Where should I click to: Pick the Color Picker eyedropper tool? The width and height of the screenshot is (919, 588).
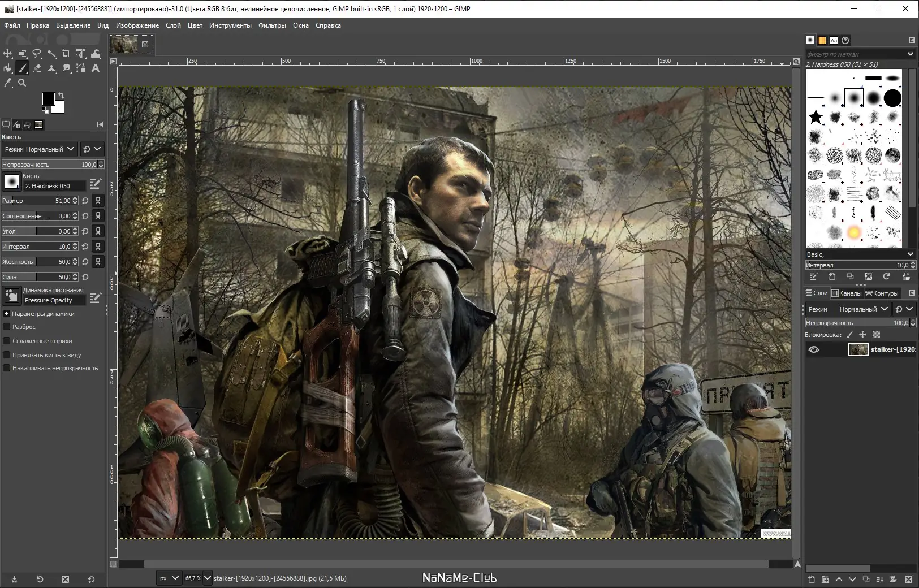(x=7, y=83)
